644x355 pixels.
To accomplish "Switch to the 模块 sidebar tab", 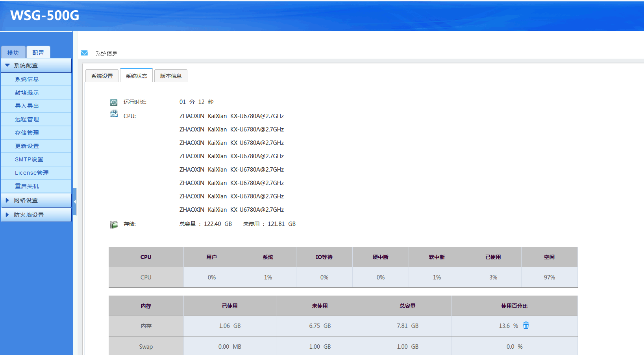I will (13, 53).
